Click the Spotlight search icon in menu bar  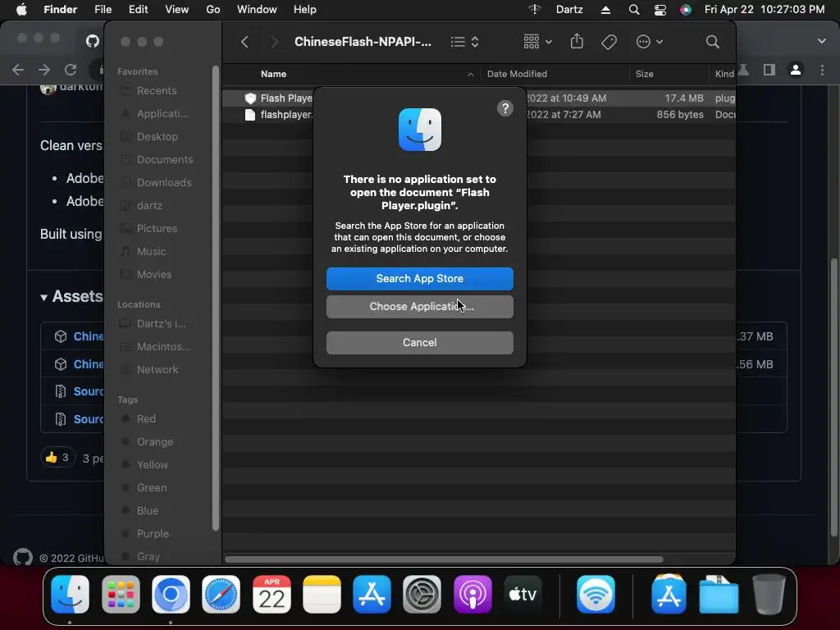[634, 10]
